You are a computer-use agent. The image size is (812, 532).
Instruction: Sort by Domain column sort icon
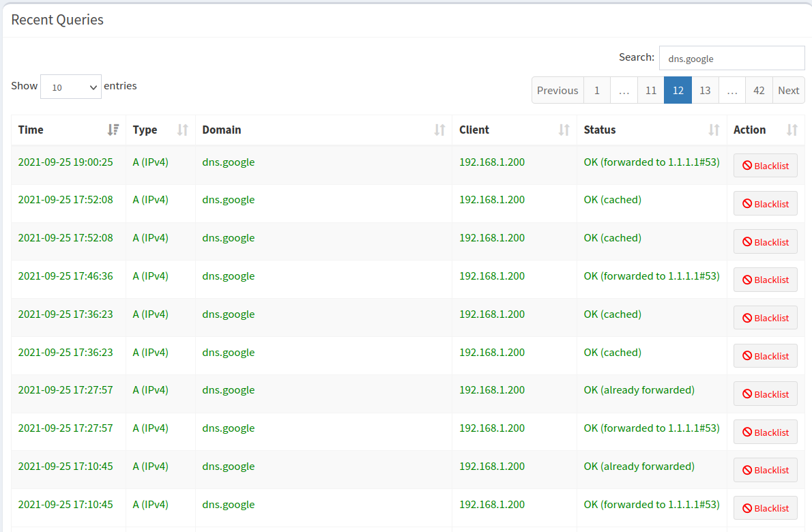coord(439,130)
